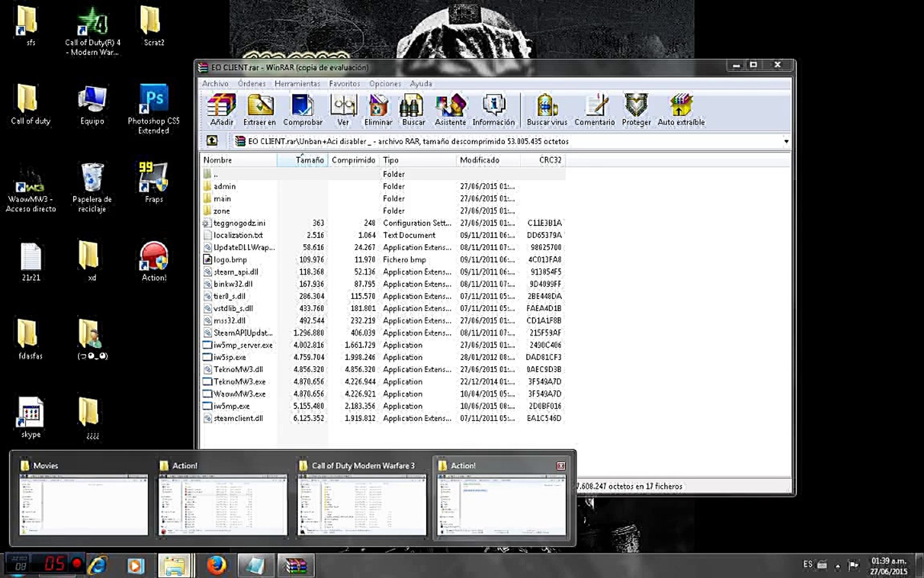Select the steamclient.dll file
Image resolution: width=924 pixels, height=578 pixels.
[383, 419]
